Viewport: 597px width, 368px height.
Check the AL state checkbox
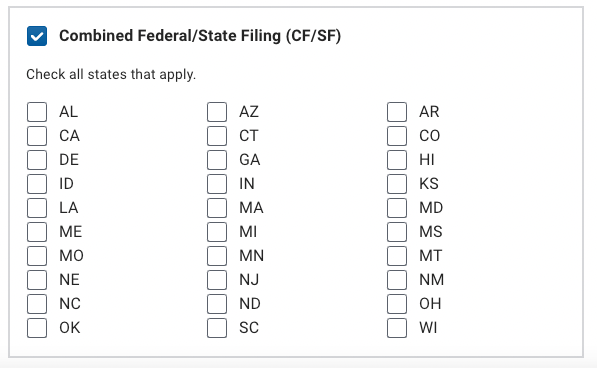point(37,112)
